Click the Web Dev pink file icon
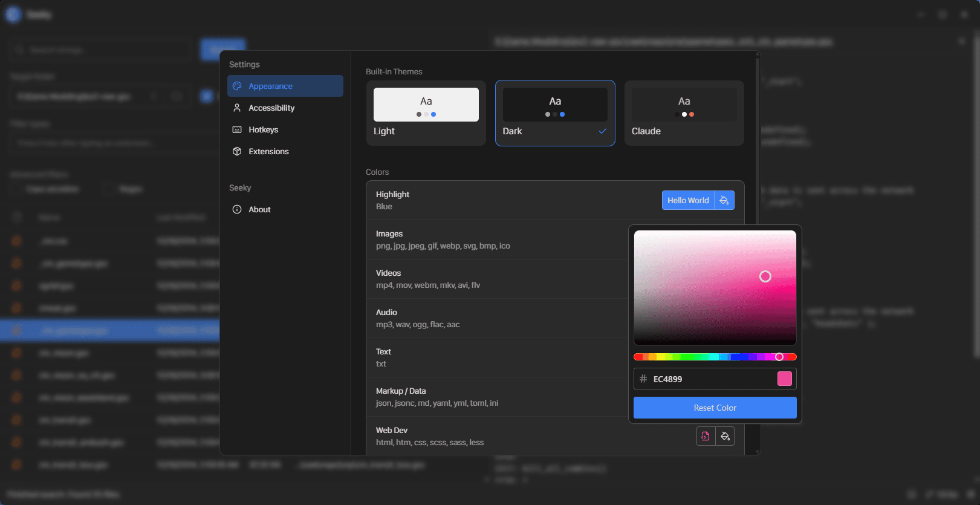 tap(706, 436)
